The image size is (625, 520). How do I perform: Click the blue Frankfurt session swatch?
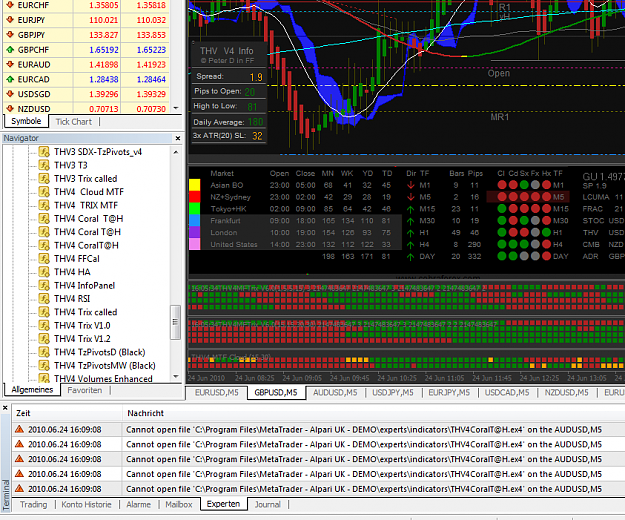195,220
